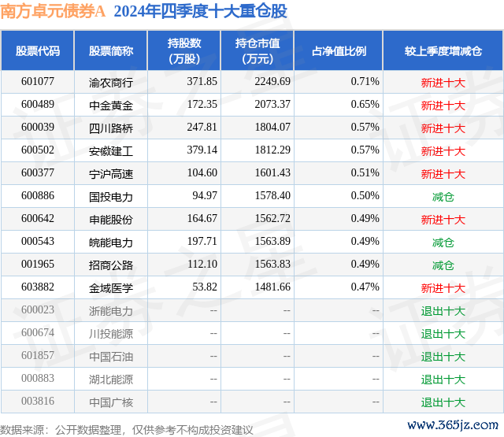Select stock name 金域医学
This screenshot has height=437, width=504.
coord(111,288)
